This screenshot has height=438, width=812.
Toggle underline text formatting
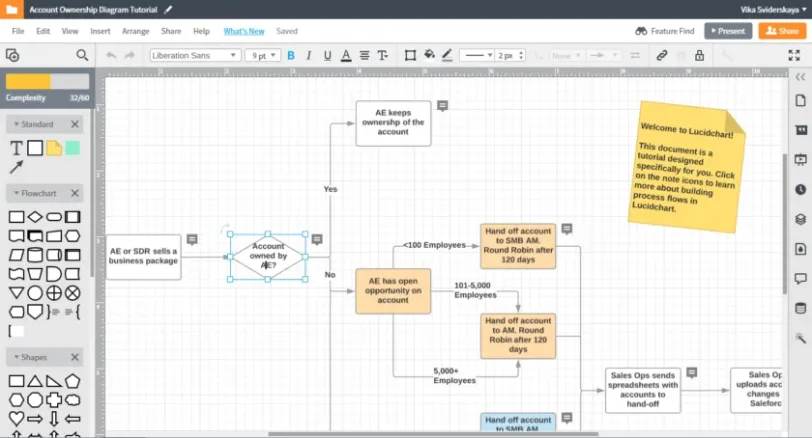(x=327, y=56)
